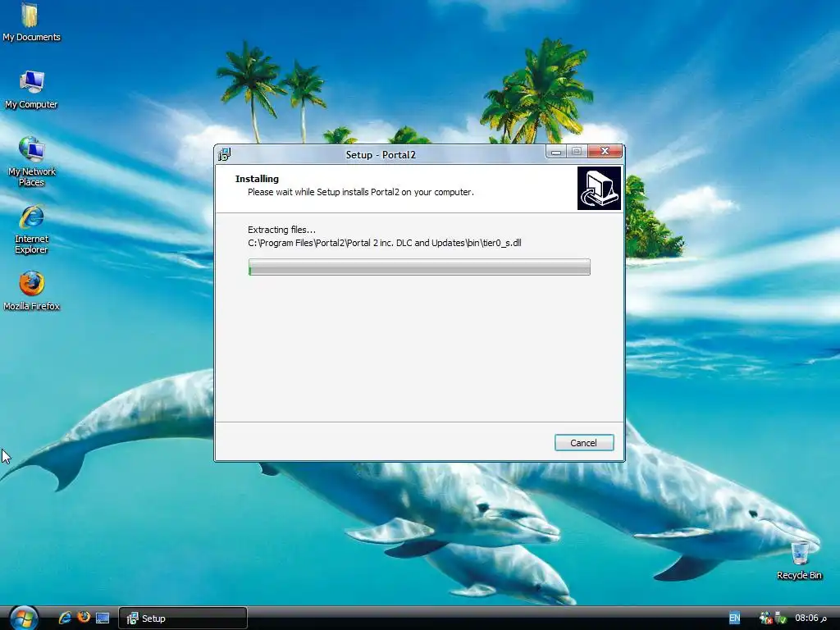Open the Start menu orb

(x=23, y=619)
